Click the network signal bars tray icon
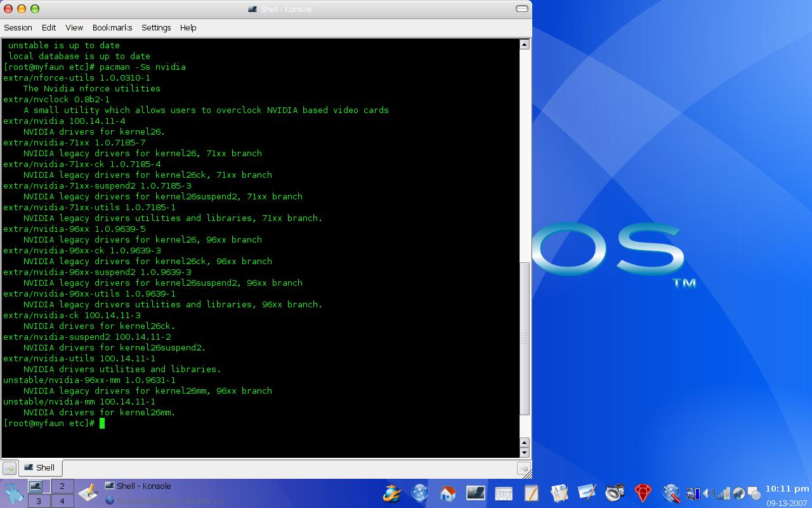Viewport: 812px width, 508px height. pyautogui.click(x=723, y=493)
